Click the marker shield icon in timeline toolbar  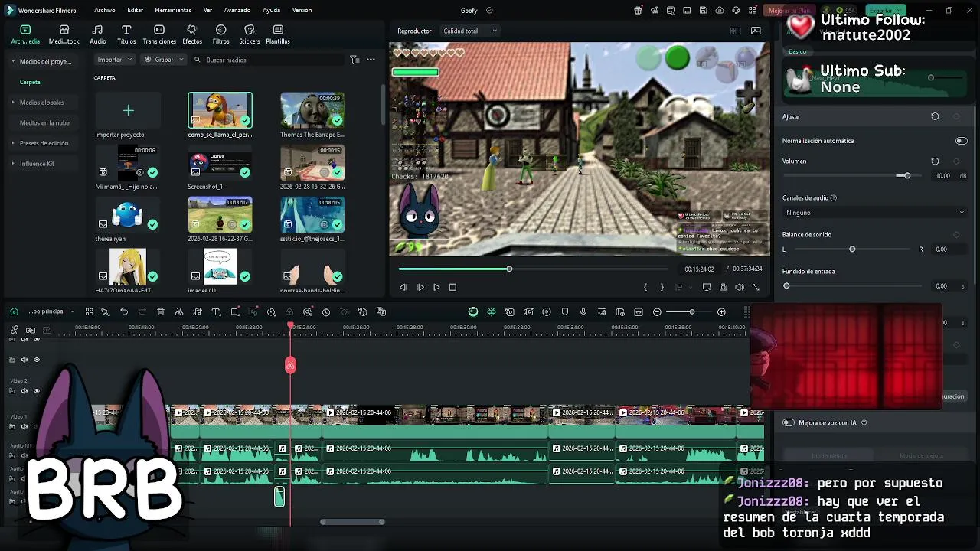(565, 311)
